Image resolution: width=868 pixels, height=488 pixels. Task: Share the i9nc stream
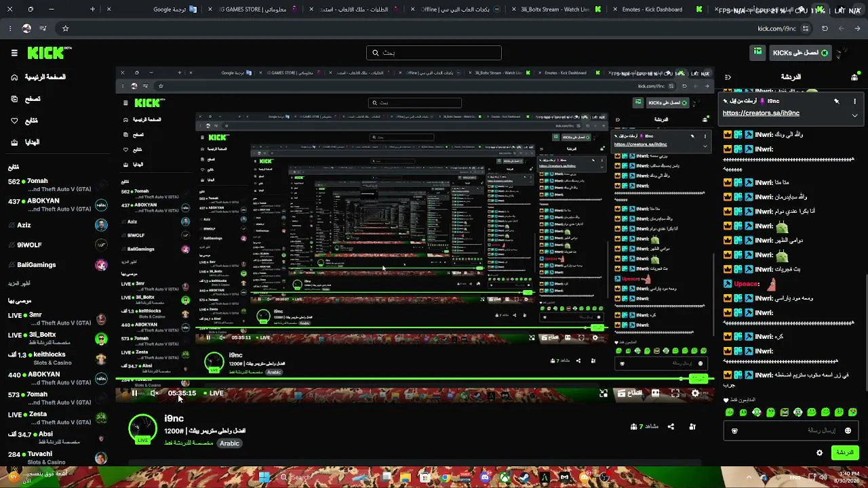tap(671, 426)
